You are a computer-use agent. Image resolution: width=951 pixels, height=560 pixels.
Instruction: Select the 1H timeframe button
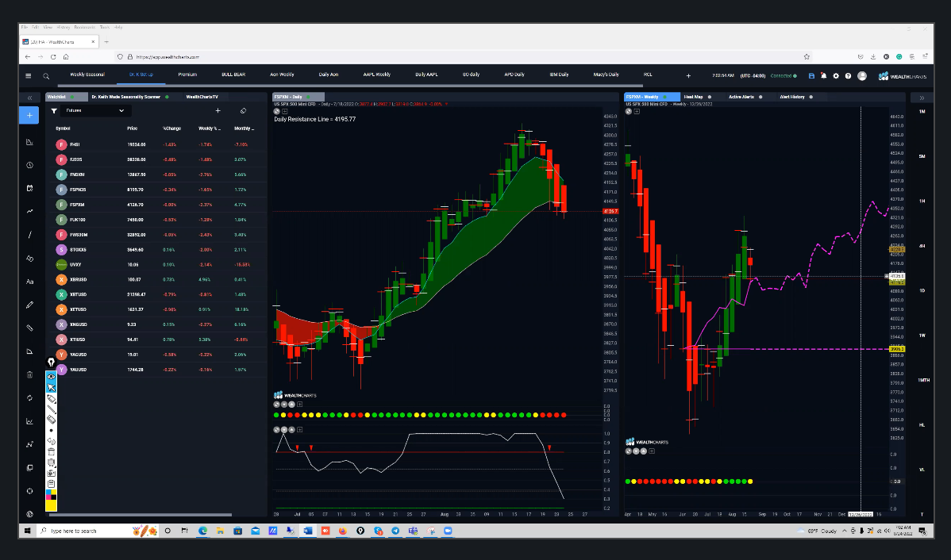point(922,201)
